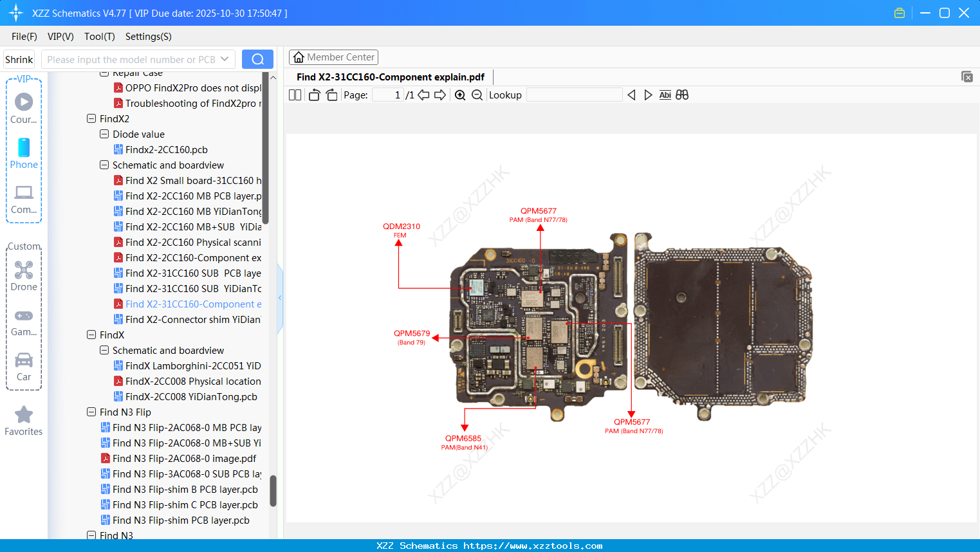The height and width of the screenshot is (552, 980).
Task: Open the model search dropdown arrow
Action: (x=223, y=59)
